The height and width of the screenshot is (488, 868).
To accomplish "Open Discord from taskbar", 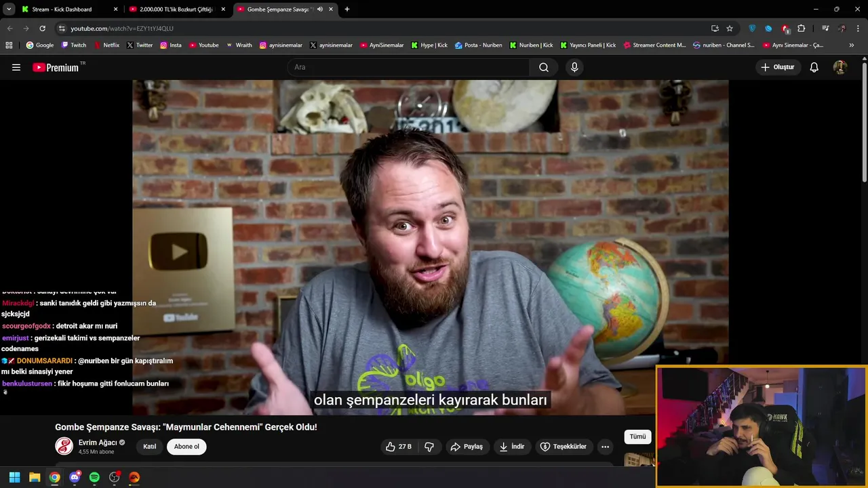I will [x=75, y=477].
